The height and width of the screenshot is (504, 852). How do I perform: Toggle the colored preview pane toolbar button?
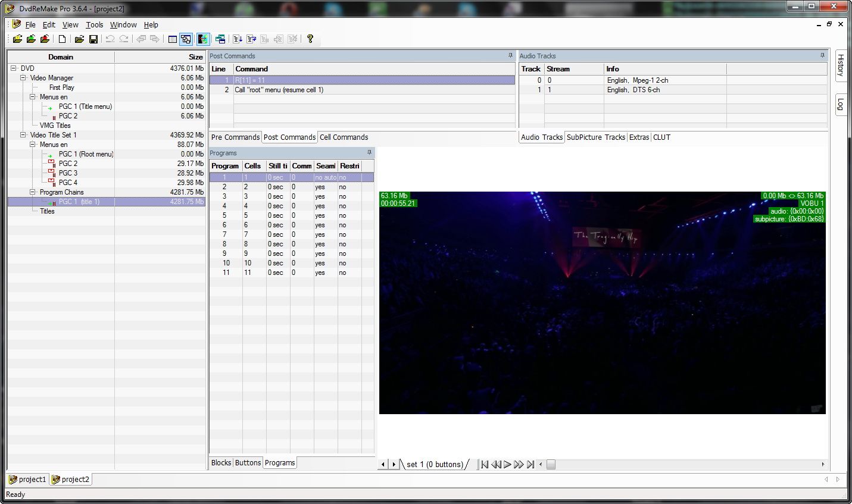tap(203, 39)
